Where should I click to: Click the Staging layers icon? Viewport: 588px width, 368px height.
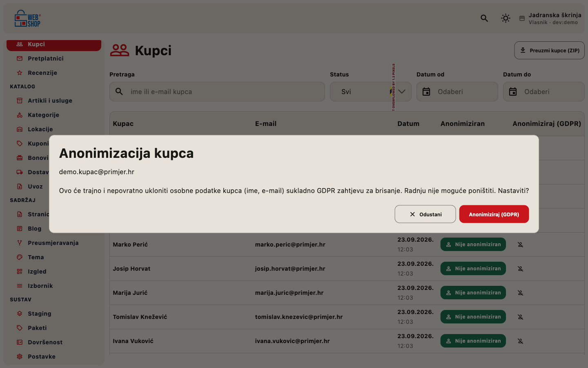20,314
